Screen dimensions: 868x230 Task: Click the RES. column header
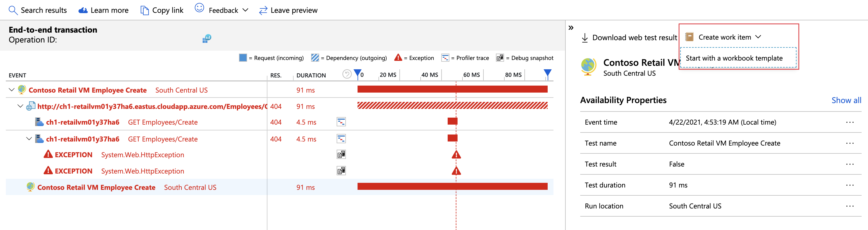[276, 75]
